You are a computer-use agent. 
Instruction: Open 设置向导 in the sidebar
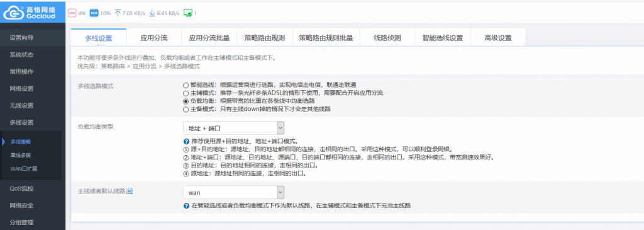click(33, 38)
